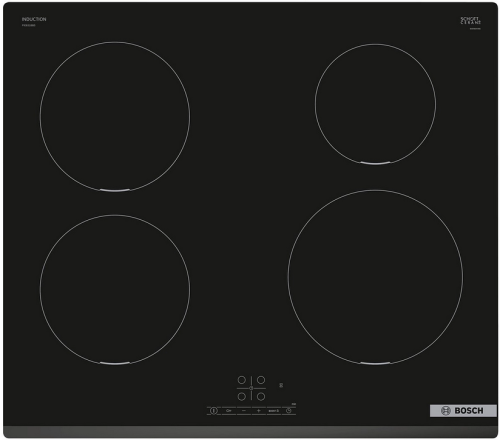Click the INDUCTION label text
The height and width of the screenshot is (440, 500).
point(34,19)
